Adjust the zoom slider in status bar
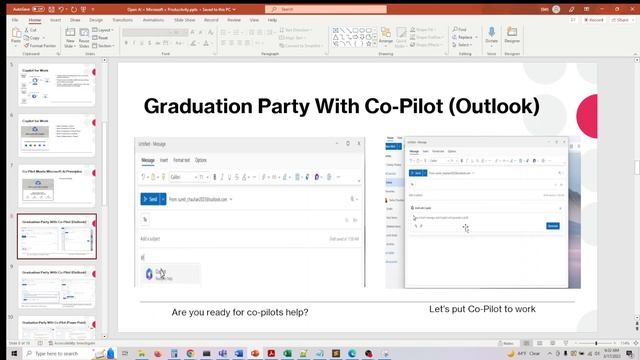 596,343
